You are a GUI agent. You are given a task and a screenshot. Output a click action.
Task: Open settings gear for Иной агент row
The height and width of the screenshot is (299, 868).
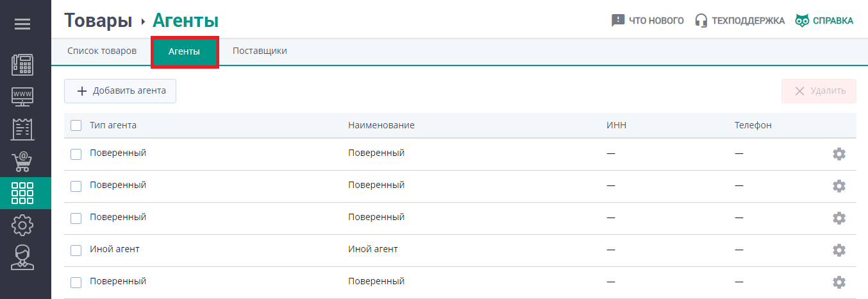coord(839,250)
